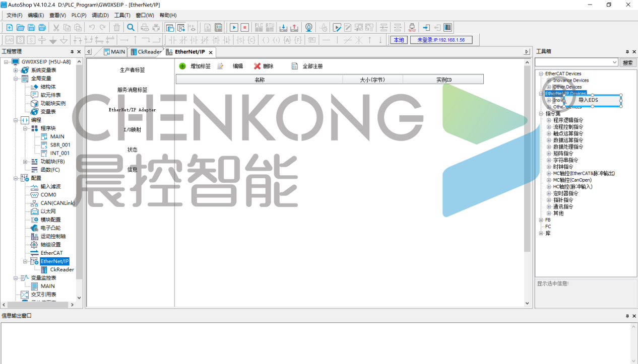Select the I/O映射 section

(132, 129)
